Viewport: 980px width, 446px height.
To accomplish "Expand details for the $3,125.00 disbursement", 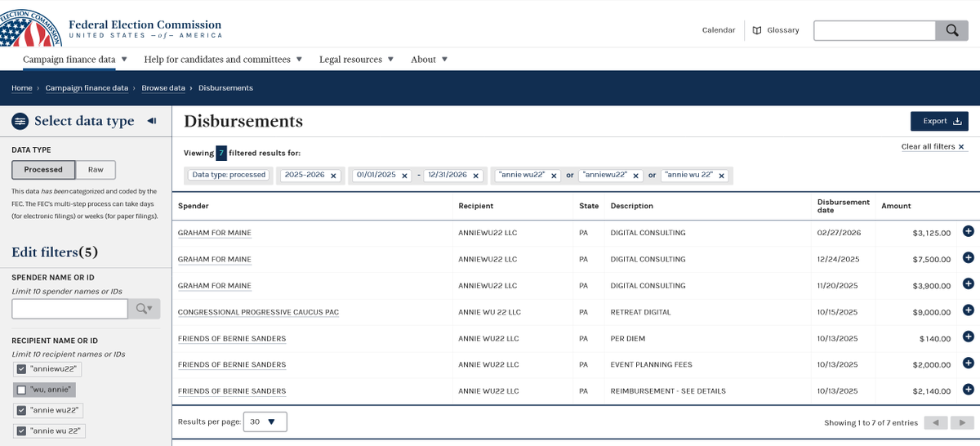I will tap(969, 232).
